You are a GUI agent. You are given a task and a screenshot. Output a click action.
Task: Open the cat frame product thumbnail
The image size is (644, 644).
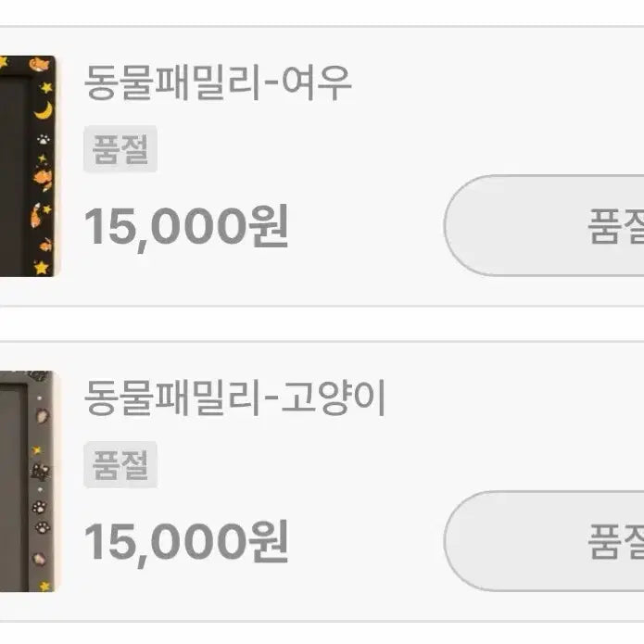pyautogui.click(x=27, y=481)
